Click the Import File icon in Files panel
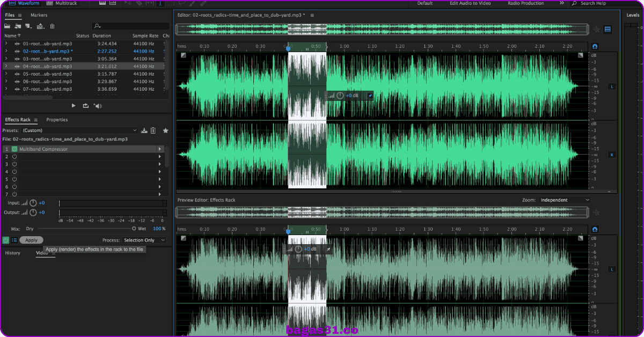This screenshot has width=644, height=337. click(18, 26)
